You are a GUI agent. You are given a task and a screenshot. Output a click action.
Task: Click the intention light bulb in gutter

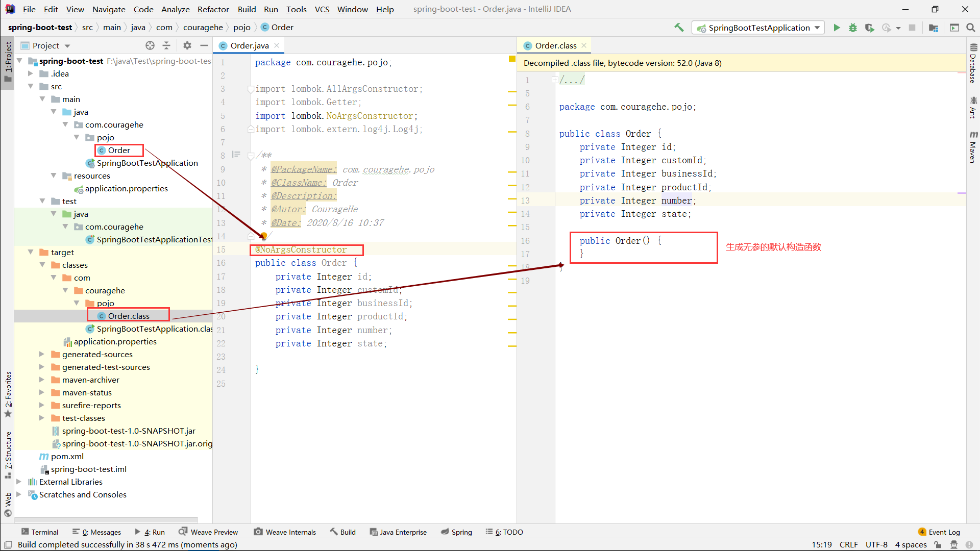264,236
